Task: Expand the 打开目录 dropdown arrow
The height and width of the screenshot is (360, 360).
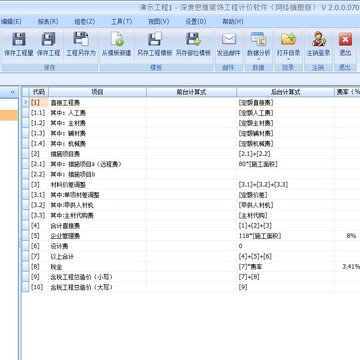Action: click(288, 60)
